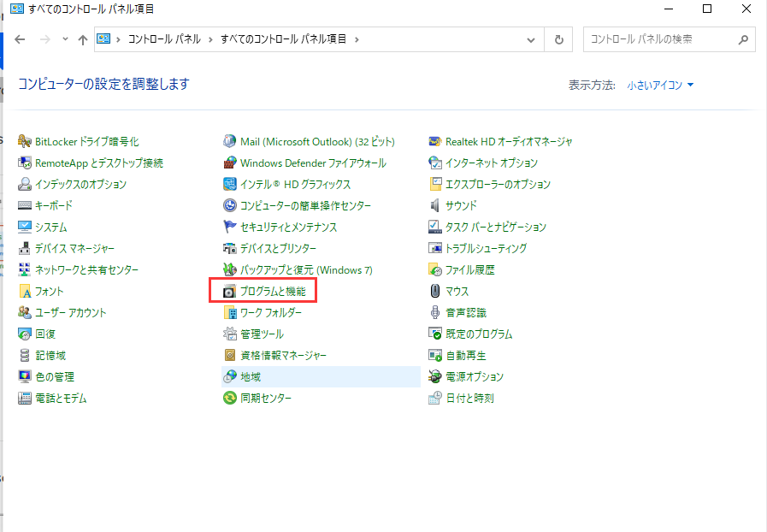The width and height of the screenshot is (767, 532).
Task: Expand the chevron after すべてのコントロール パネル項目
Action: (x=357, y=39)
